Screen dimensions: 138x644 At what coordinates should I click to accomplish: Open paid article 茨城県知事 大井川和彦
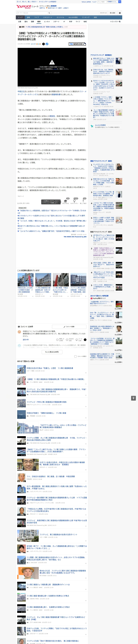(102, 328)
